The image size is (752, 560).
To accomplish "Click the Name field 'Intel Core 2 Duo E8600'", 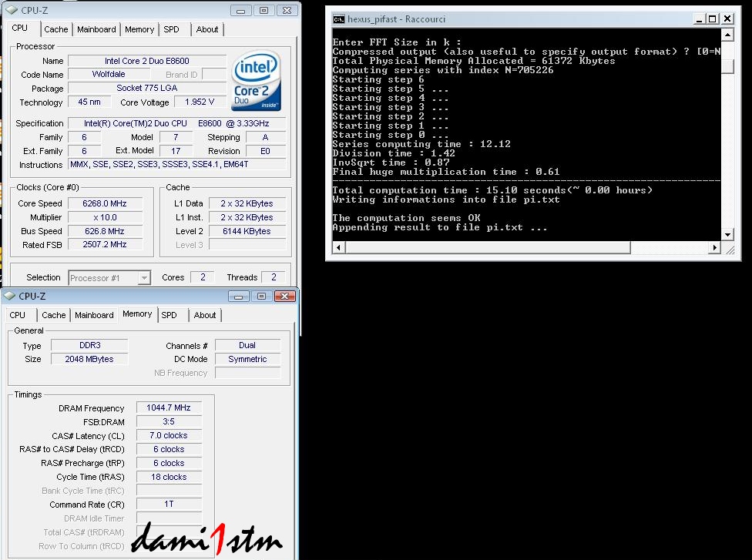I will [146, 61].
